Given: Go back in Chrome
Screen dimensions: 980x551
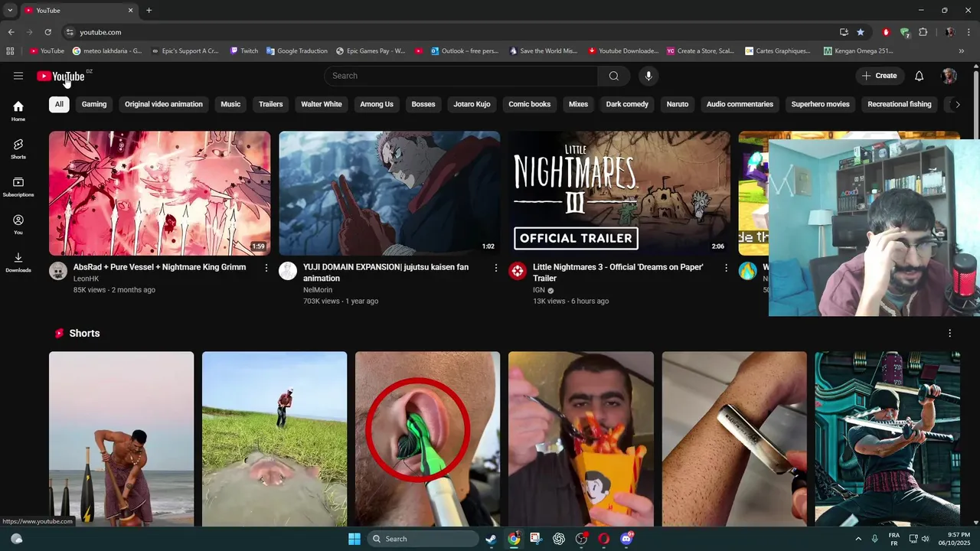Looking at the screenshot, I should pos(11,32).
